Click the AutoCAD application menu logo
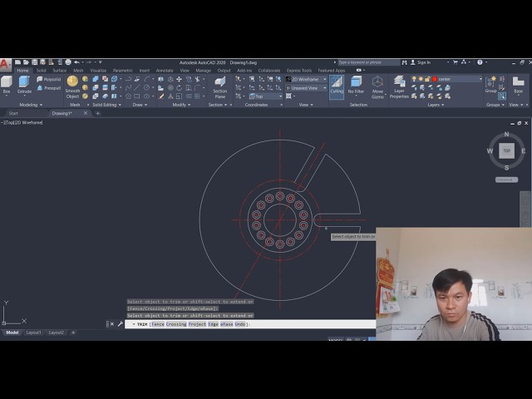The image size is (532, 399). [5, 65]
